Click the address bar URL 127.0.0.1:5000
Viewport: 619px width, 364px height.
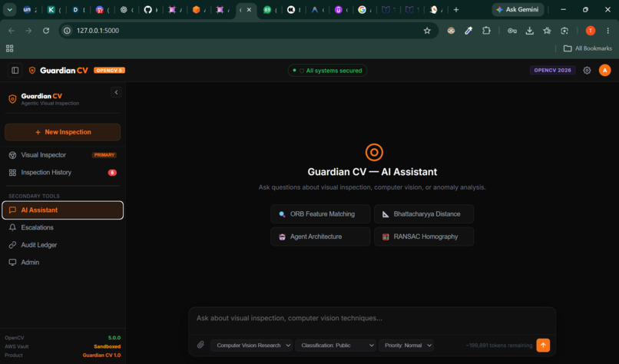click(x=98, y=31)
